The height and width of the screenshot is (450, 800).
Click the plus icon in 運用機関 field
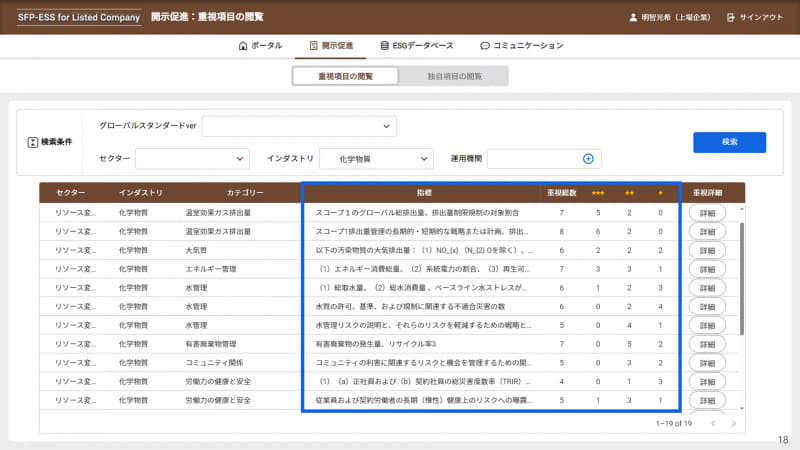[x=588, y=159]
